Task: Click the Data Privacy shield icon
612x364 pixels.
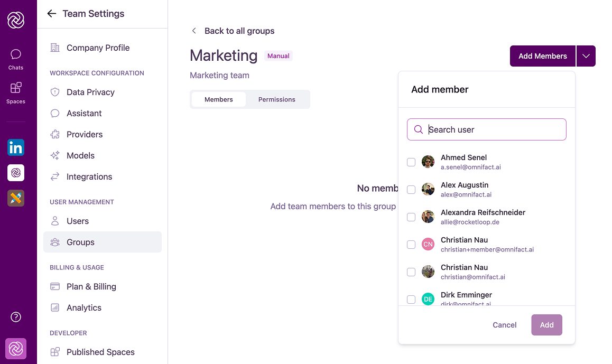Action: point(55,92)
